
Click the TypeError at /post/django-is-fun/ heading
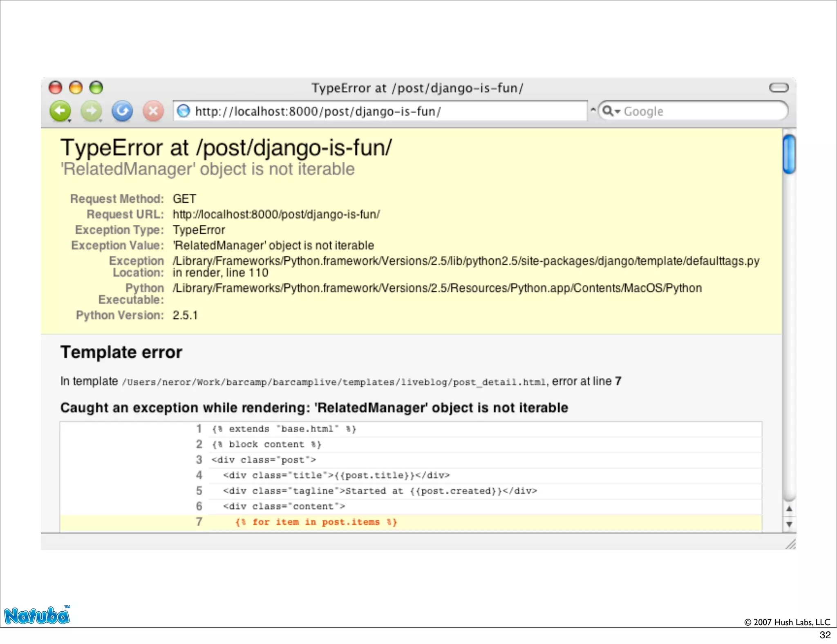tap(226, 148)
